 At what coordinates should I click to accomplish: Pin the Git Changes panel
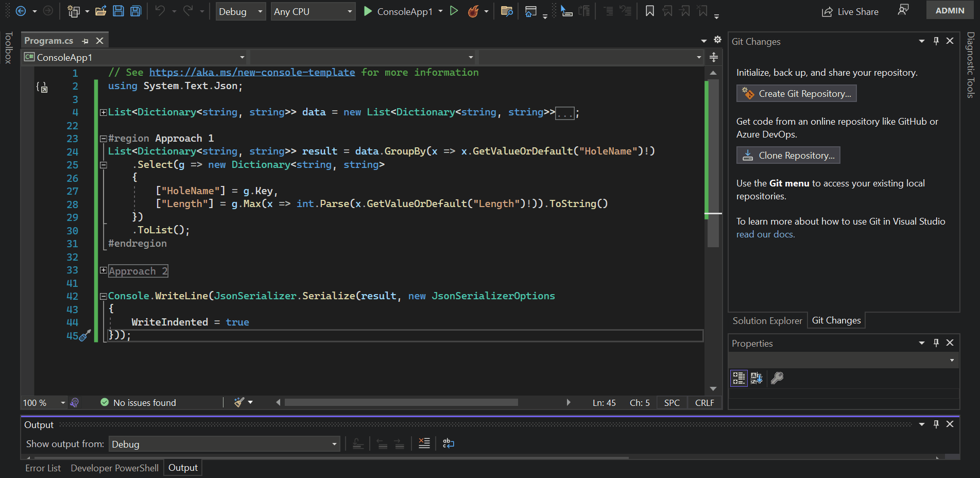[x=936, y=41]
